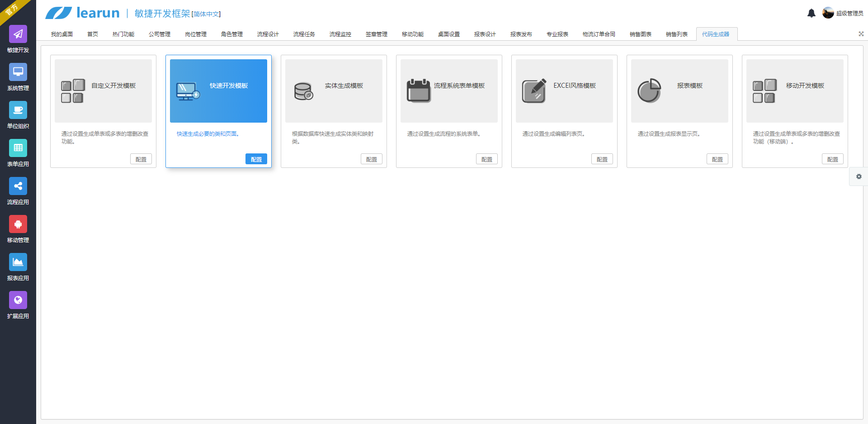Viewport: 868px width, 424px height.
Task: Switch to the 销售列表 tab
Action: click(677, 34)
